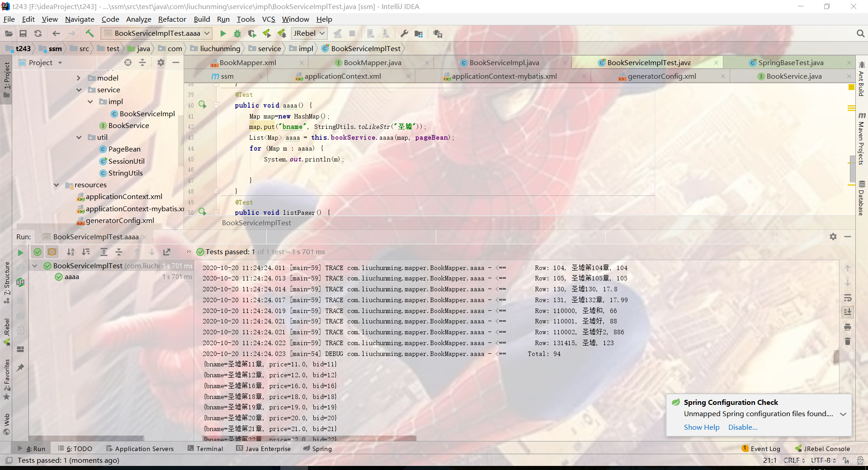Viewport: 868px width, 470px height.
Task: Click the Save All floppy icon
Action: tap(23, 33)
